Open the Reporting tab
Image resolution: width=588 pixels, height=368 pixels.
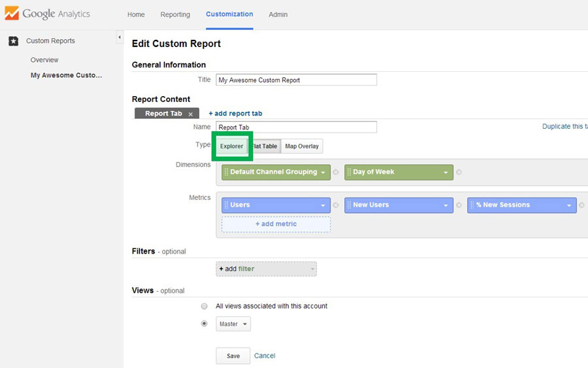[175, 14]
